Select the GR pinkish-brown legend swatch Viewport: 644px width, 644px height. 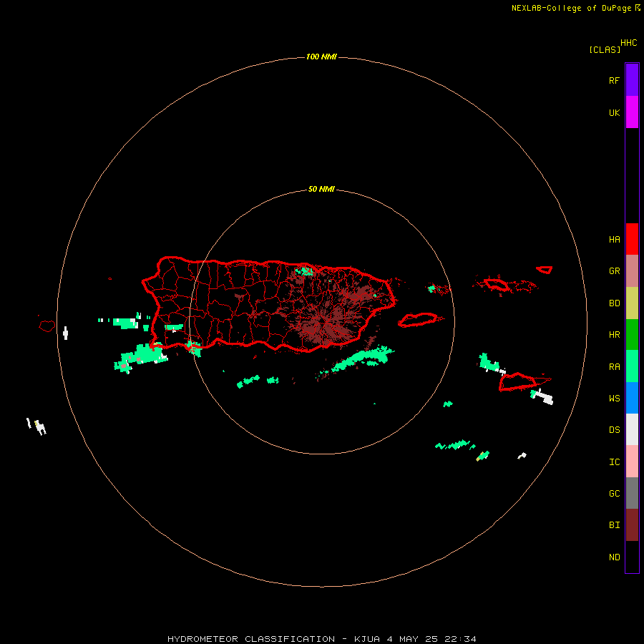tap(632, 271)
